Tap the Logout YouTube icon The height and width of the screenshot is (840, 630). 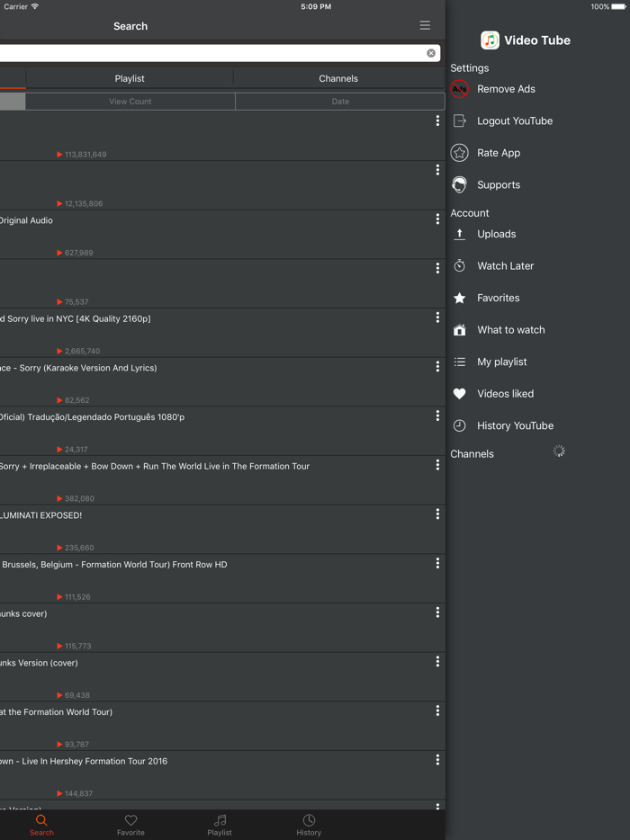[x=459, y=121]
